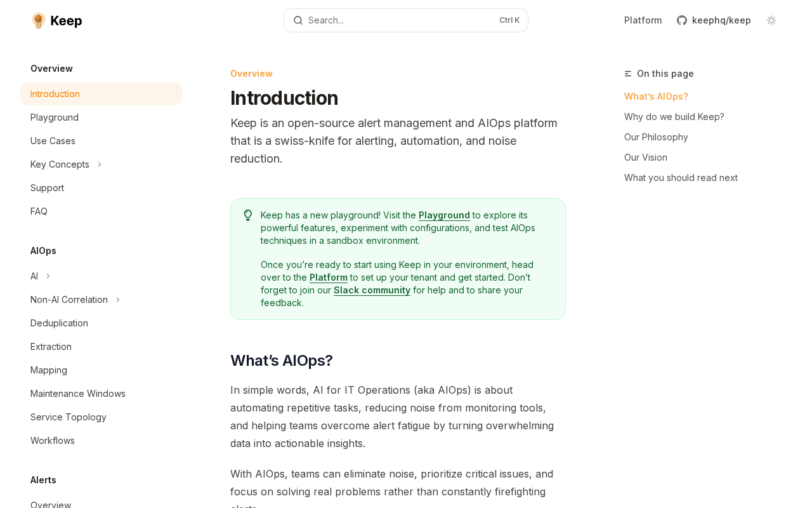This screenshot has width=812, height=508.
Task: Click the Playground link in the callout
Action: (444, 215)
